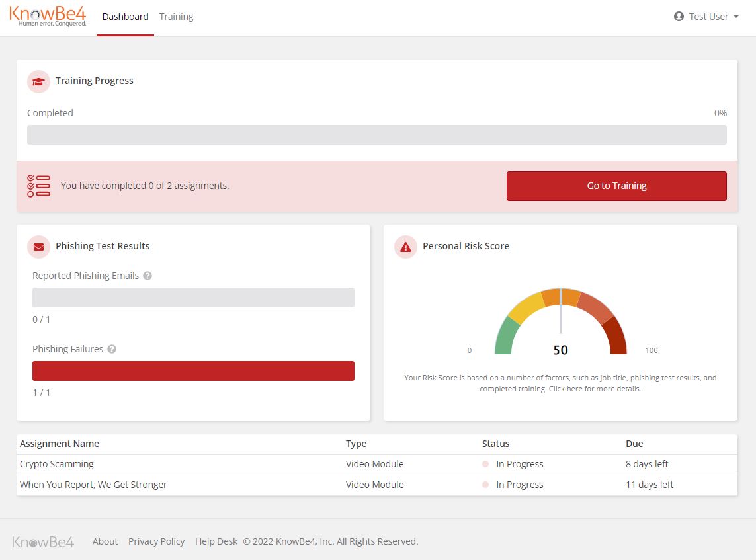
Task: Click the Test User avatar icon
Action: pyautogui.click(x=679, y=17)
